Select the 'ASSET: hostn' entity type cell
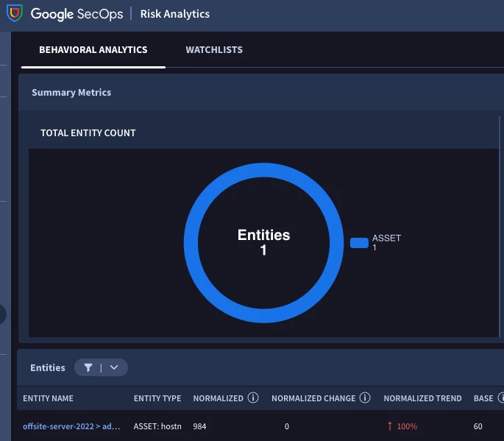Screen dimensions: 504x441 157,426
